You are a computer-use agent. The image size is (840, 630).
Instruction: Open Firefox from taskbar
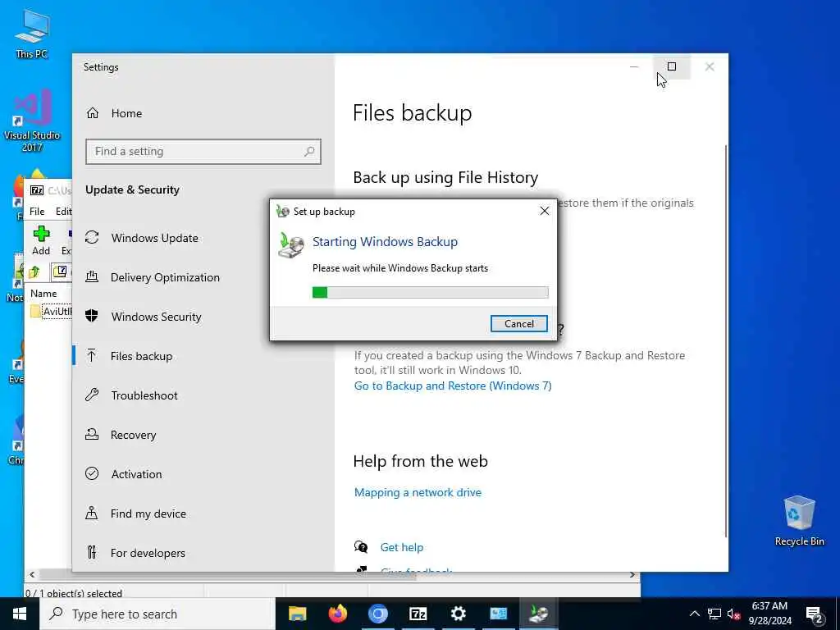pos(337,614)
